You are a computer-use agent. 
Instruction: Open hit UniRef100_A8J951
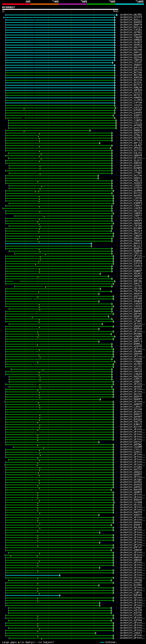pyautogui.click(x=131, y=15)
